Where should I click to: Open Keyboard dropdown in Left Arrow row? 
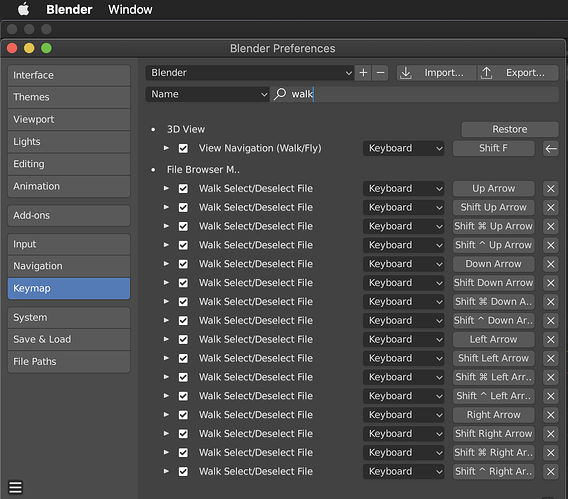(x=404, y=339)
